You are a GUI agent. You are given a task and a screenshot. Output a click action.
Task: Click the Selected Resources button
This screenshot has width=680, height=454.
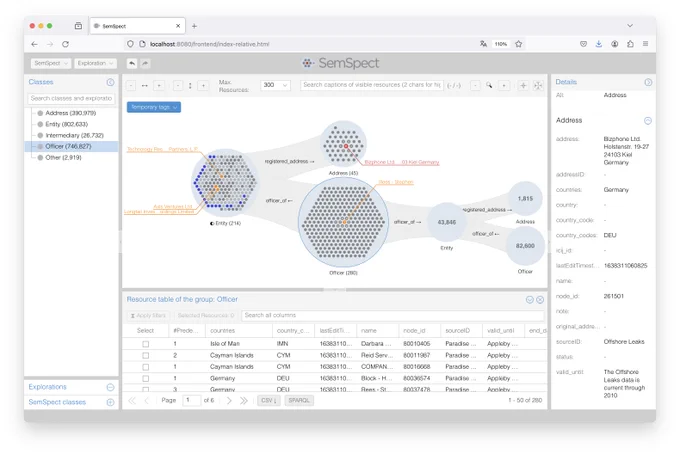[x=206, y=316]
